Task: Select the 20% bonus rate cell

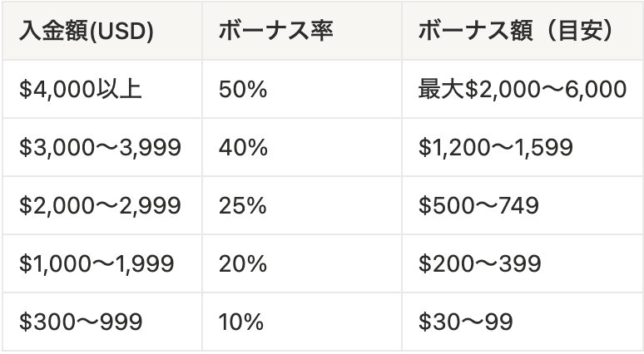Action: coord(243,263)
